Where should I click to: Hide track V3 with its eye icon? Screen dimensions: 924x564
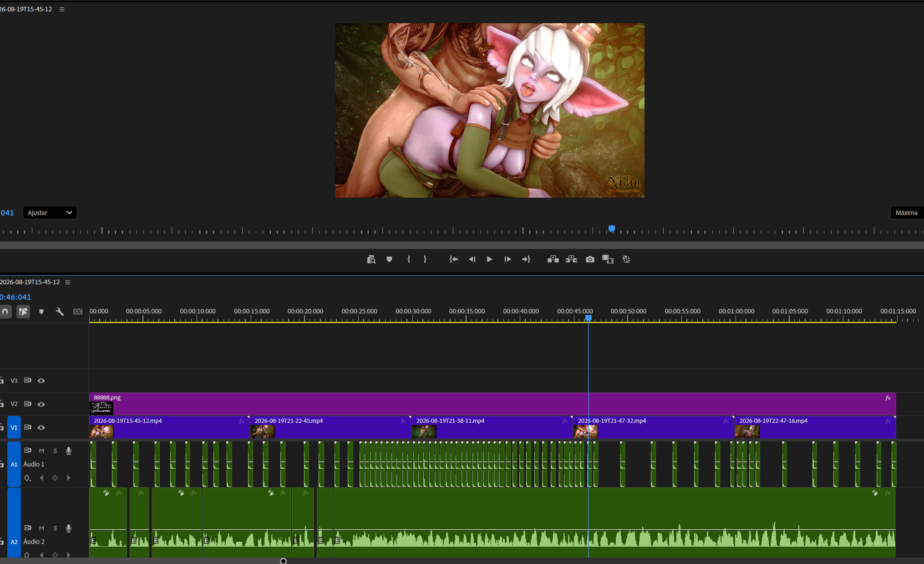pyautogui.click(x=41, y=380)
